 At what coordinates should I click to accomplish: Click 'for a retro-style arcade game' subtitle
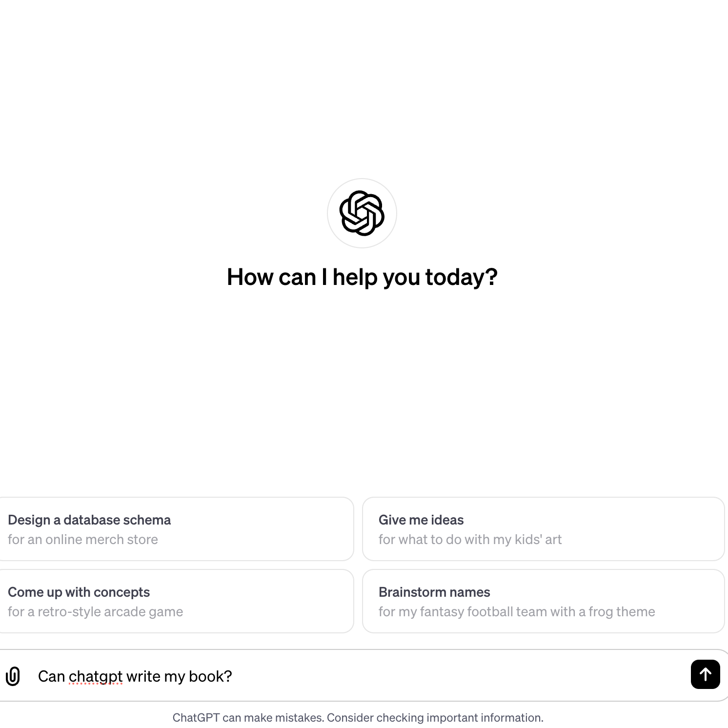pos(96,612)
